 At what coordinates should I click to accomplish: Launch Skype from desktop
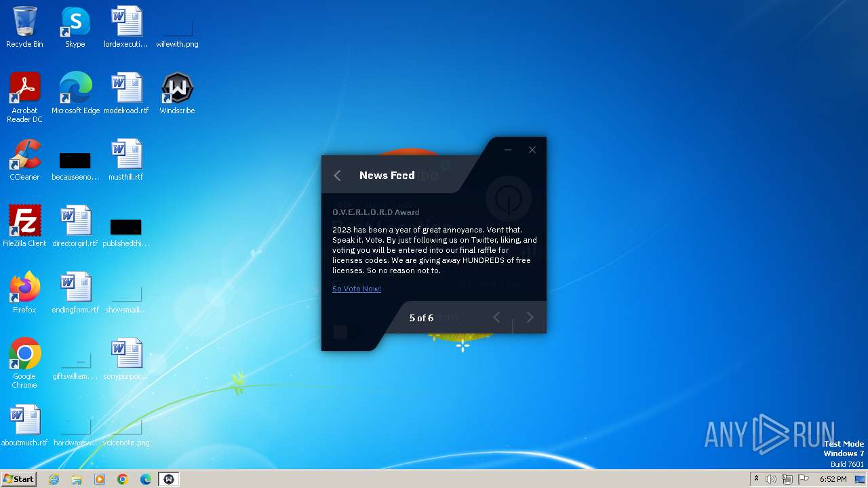coord(75,28)
